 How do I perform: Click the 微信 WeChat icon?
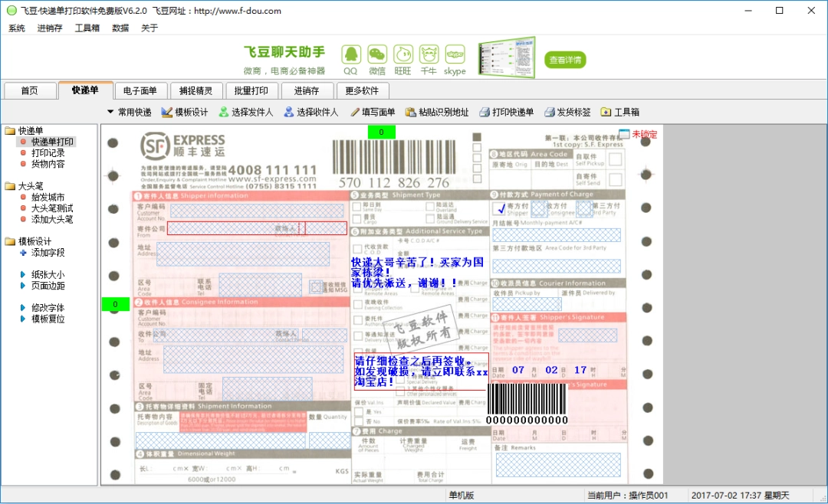coord(377,56)
